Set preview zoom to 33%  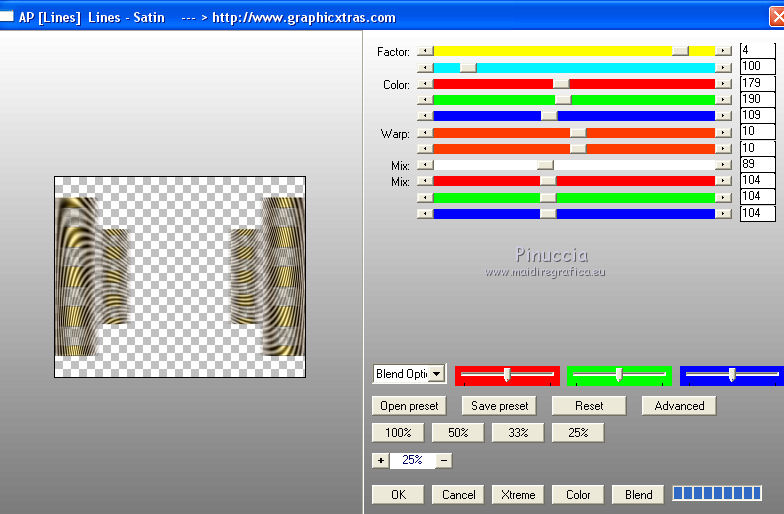pos(518,432)
